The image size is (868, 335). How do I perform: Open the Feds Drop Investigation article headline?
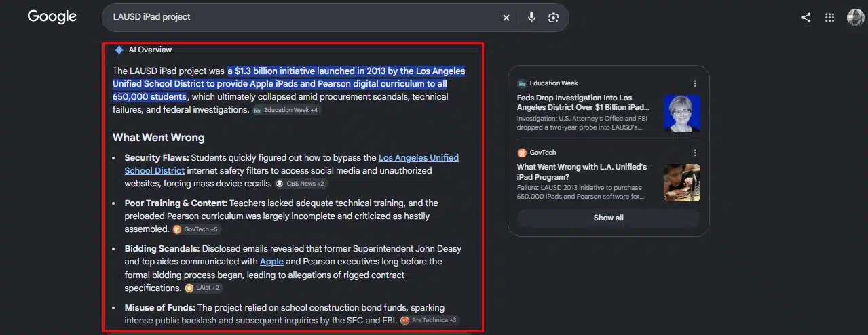tap(584, 102)
